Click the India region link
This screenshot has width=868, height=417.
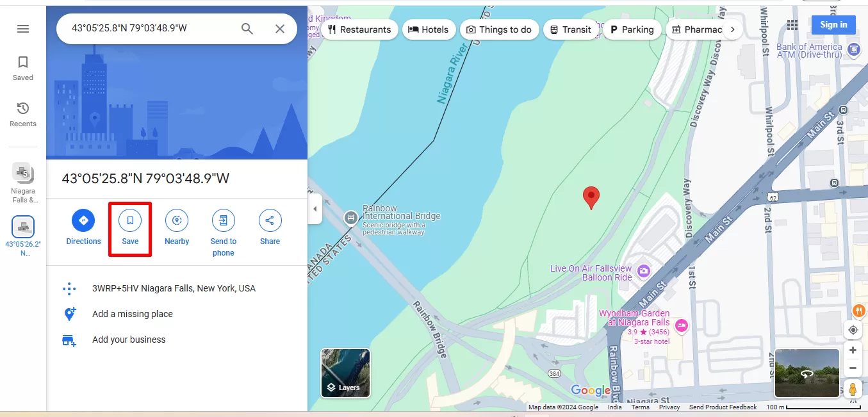click(x=614, y=407)
